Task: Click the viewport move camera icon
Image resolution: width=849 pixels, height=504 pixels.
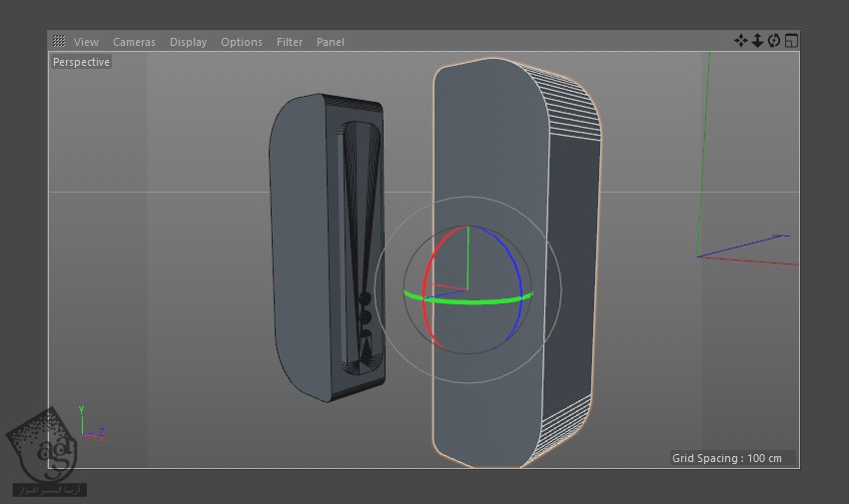Action: 741,41
